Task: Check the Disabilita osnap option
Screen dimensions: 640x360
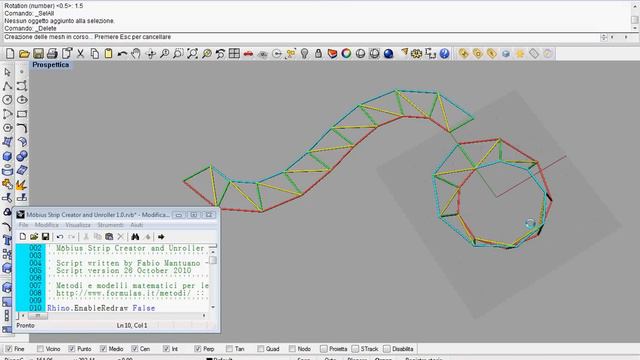Action: click(x=387, y=349)
